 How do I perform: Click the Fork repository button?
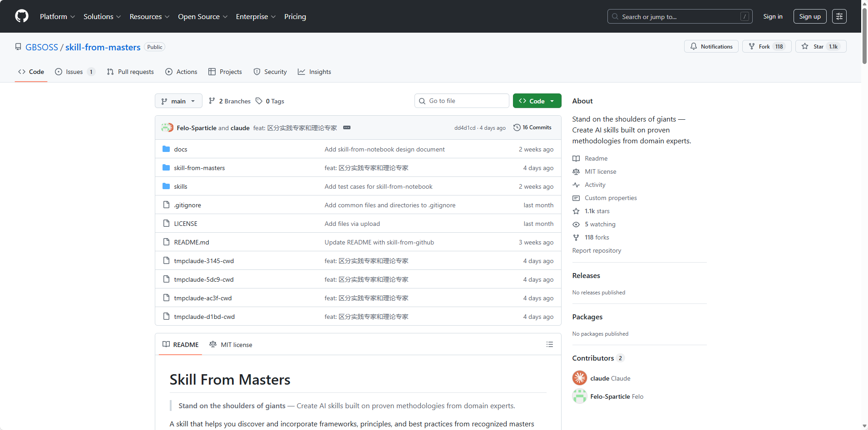coord(766,47)
